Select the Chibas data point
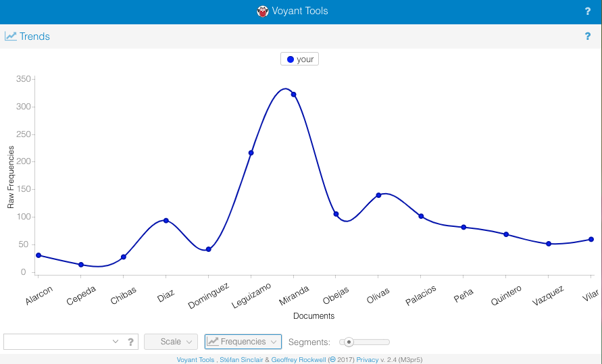602x364 pixels. tap(124, 257)
